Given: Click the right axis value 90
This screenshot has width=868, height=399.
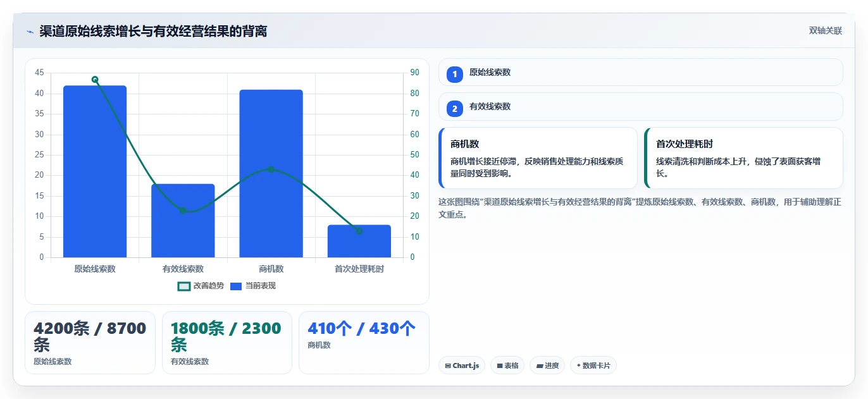Looking at the screenshot, I should coord(415,73).
